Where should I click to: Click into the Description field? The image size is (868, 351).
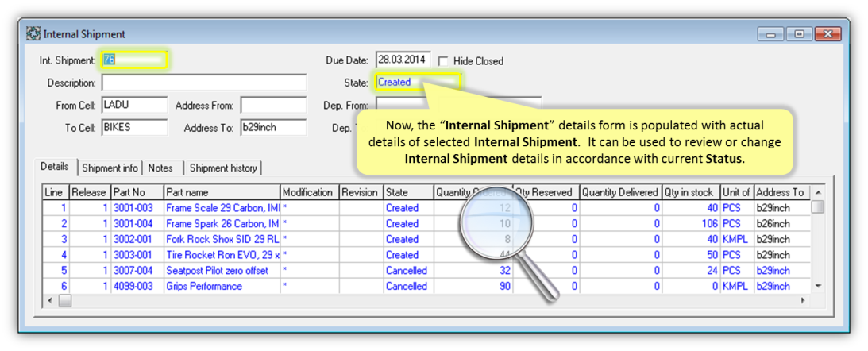pos(204,83)
